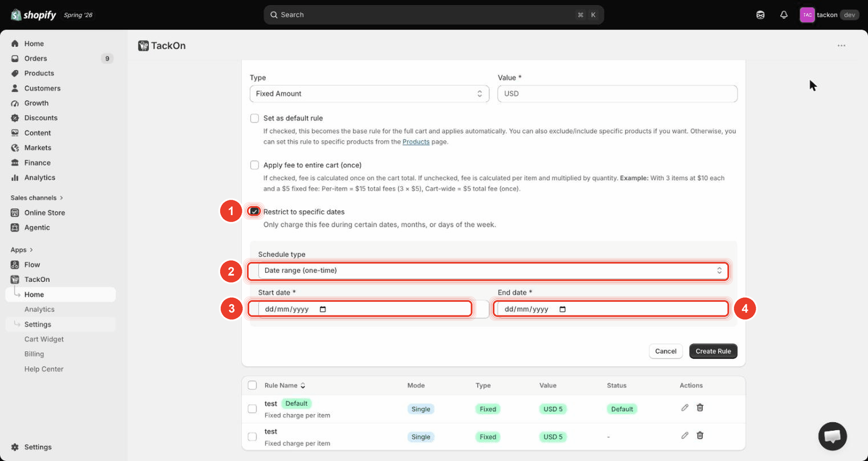Check Set as default rule

[x=254, y=118]
